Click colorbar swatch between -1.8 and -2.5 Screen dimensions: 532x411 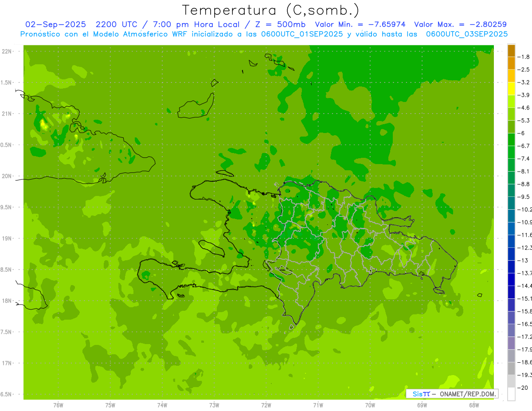click(x=511, y=63)
